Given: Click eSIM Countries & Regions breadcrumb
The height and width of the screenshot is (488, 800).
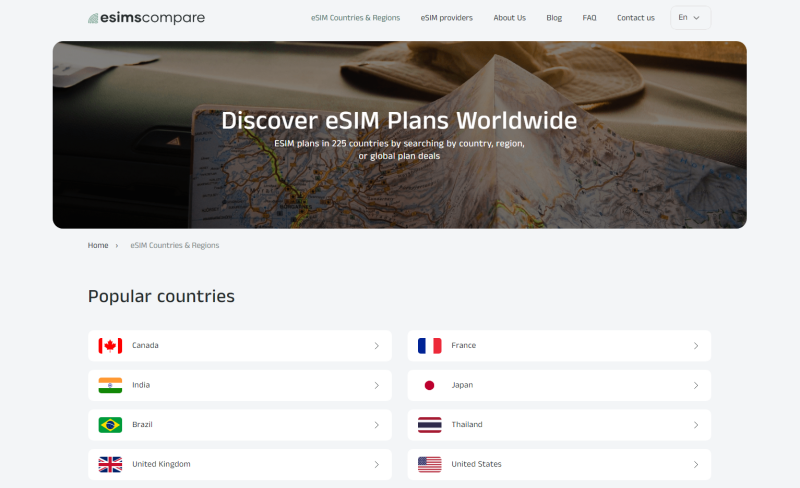Looking at the screenshot, I should pos(174,246).
